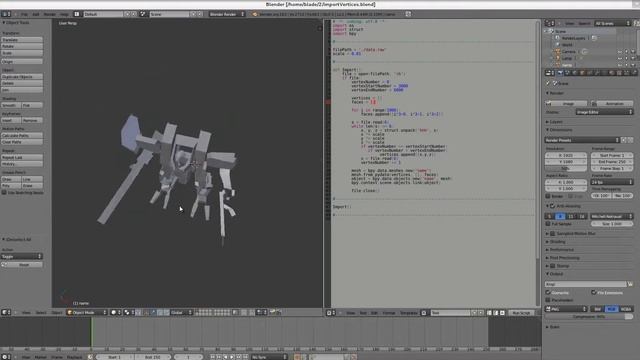
Task: Open the Blender Render engine dropdown
Action: click(227, 14)
